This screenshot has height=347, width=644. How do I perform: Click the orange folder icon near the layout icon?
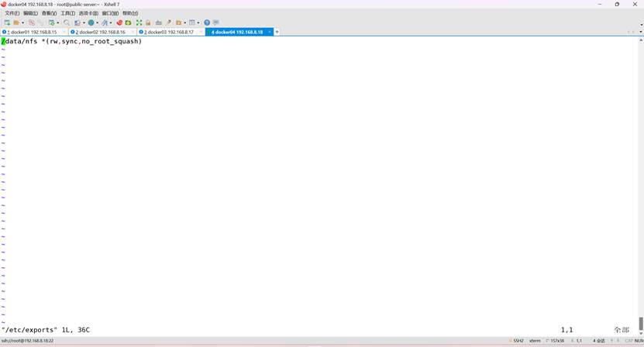click(x=179, y=22)
